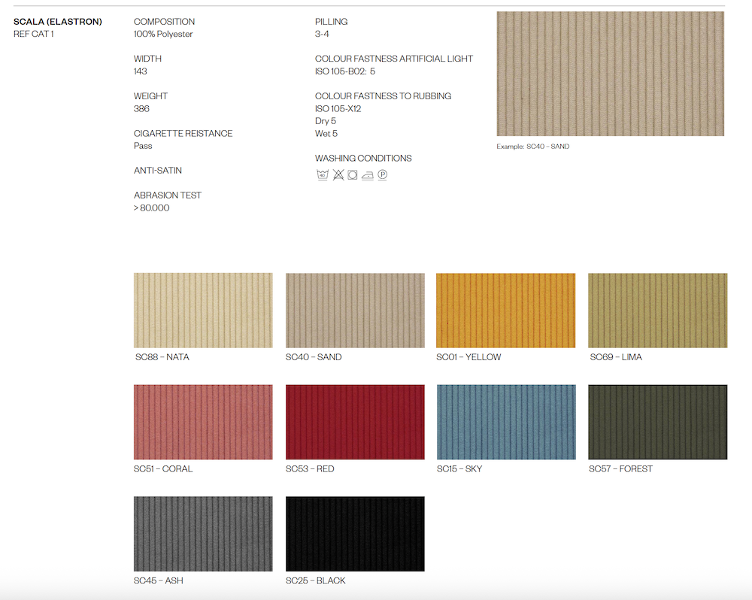Choose the SC45 Ash grey swatch
Image resolution: width=752 pixels, height=600 pixels.
[203, 533]
